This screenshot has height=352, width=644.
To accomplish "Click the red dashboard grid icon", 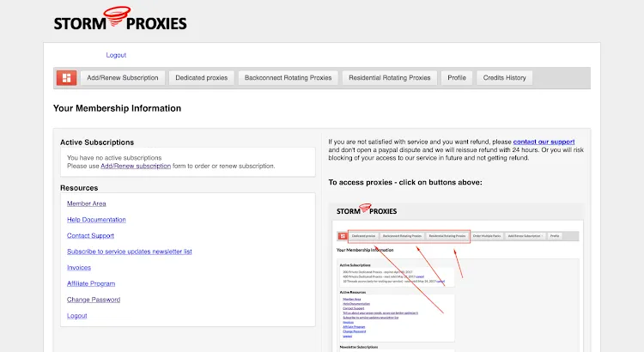I will click(x=66, y=77).
